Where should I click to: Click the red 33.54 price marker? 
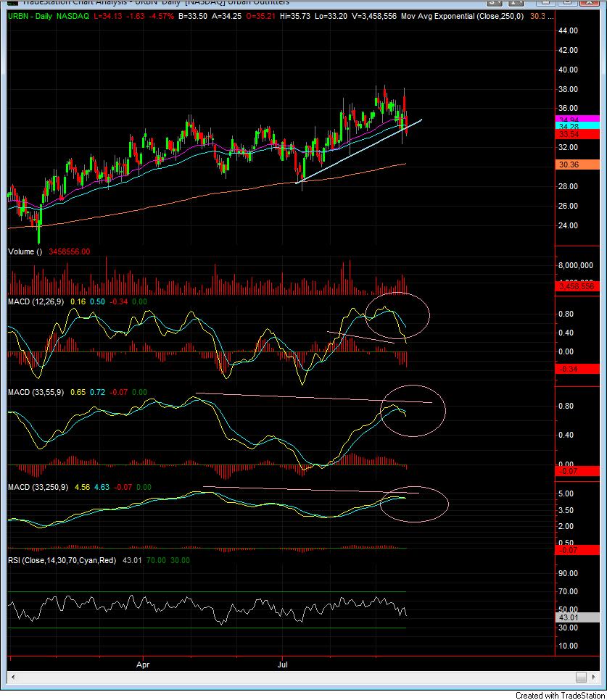[x=577, y=134]
